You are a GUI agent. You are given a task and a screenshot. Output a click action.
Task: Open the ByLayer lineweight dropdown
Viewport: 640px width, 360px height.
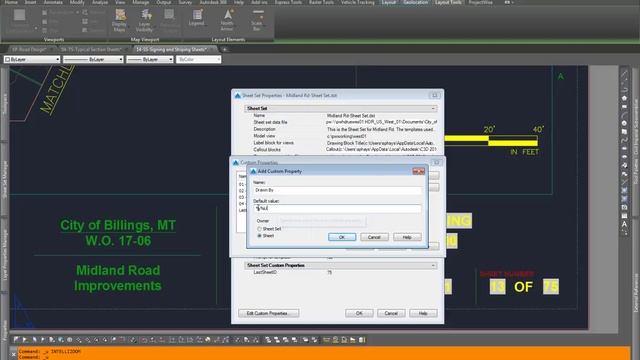pyautogui.click(x=150, y=60)
